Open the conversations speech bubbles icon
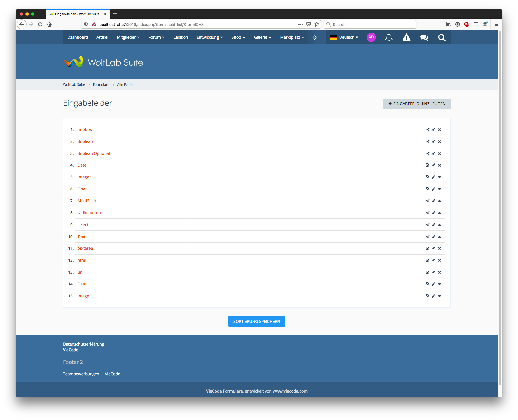 tap(424, 37)
